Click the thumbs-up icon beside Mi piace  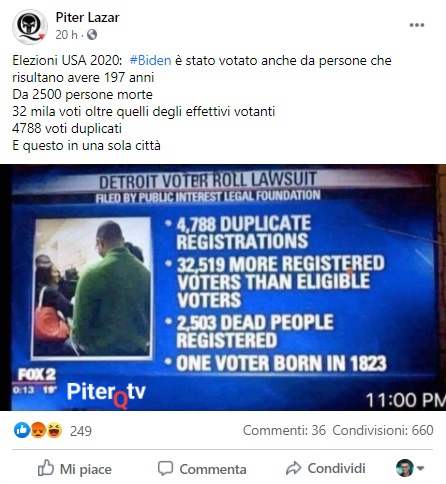(x=46, y=468)
